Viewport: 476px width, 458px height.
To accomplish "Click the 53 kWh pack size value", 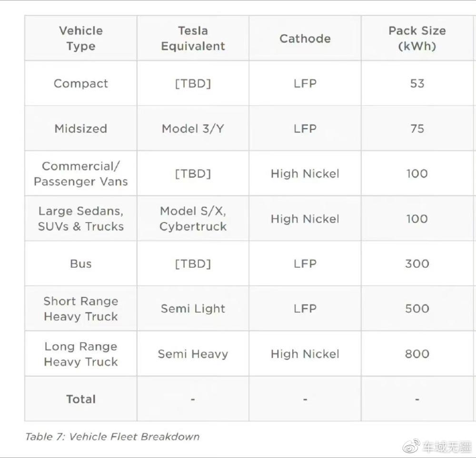I will pos(417,83).
